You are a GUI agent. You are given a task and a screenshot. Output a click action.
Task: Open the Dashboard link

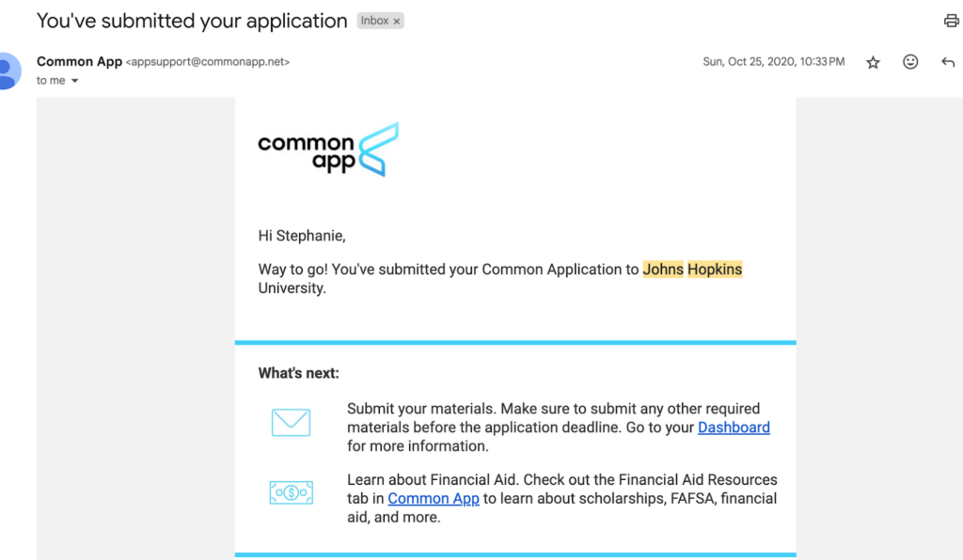(734, 428)
